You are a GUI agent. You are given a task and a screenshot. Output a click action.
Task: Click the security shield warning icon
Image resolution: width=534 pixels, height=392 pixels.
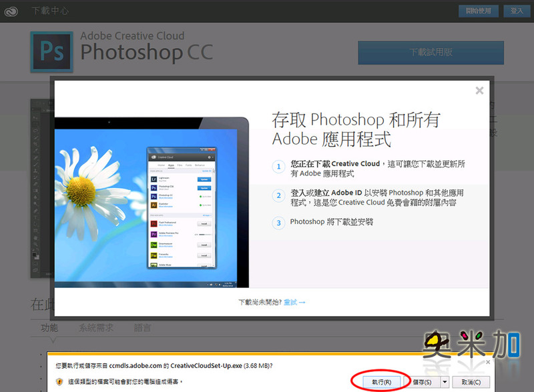(x=59, y=382)
